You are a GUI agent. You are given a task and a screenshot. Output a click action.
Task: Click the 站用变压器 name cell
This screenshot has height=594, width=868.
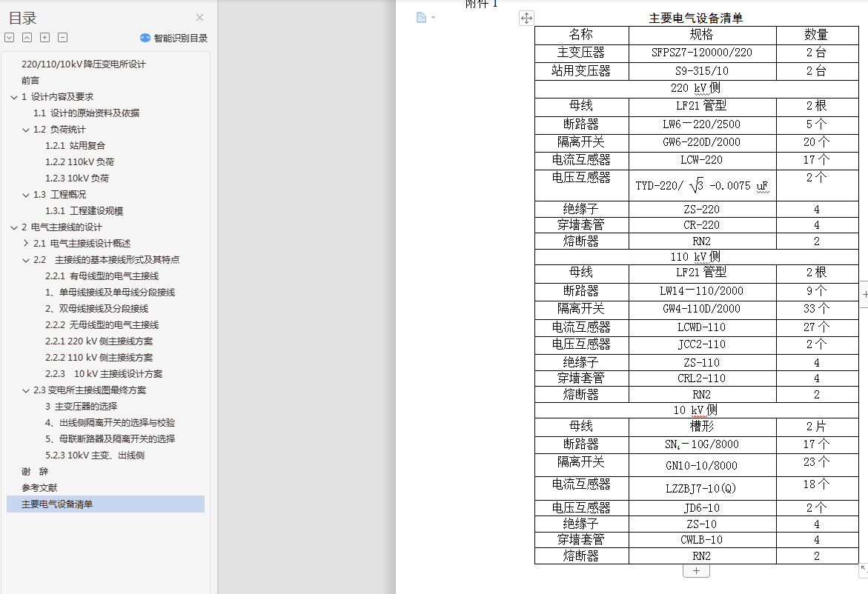tap(581, 71)
